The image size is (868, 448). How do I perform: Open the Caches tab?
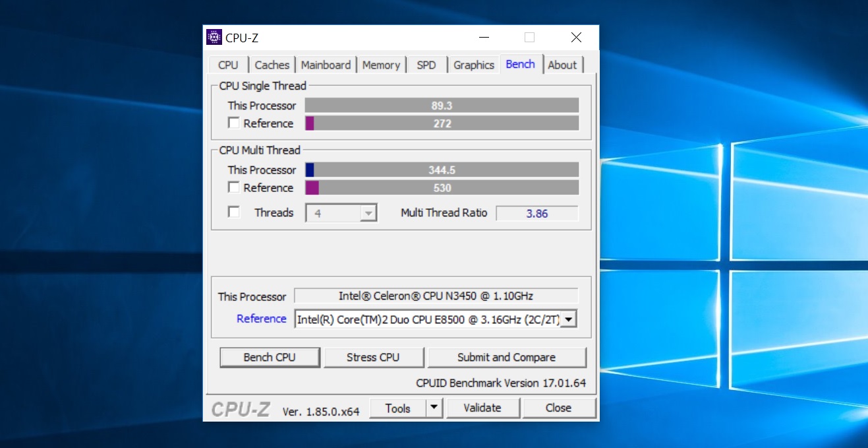coord(272,65)
